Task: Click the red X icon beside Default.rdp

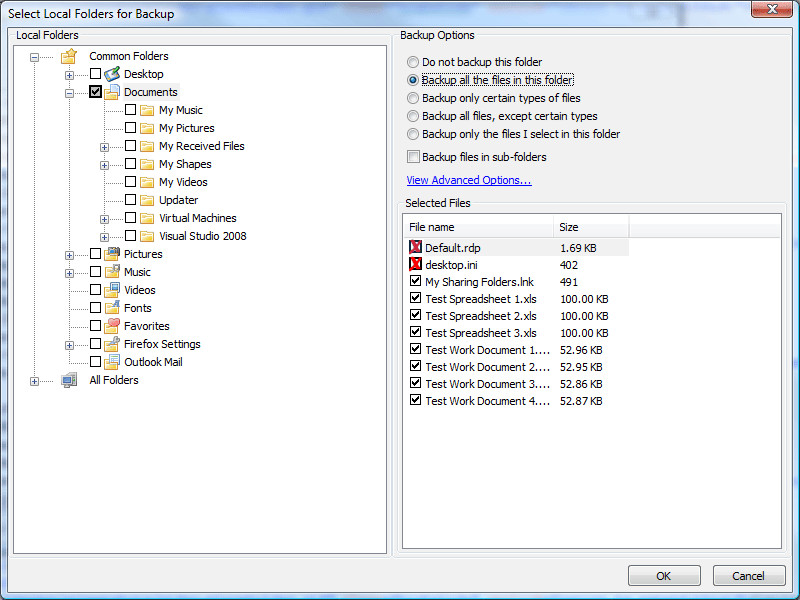Action: 415,247
